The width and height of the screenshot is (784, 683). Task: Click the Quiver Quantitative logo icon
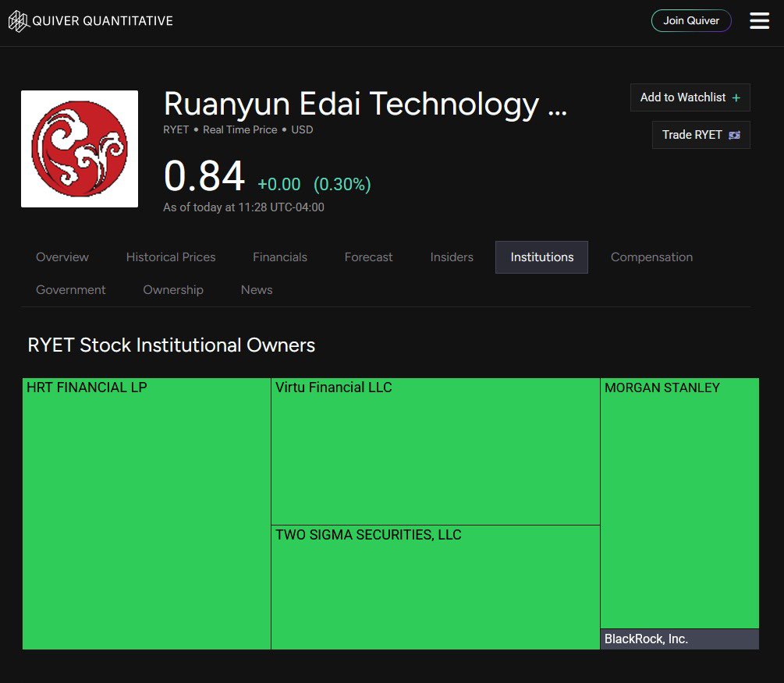coord(19,21)
